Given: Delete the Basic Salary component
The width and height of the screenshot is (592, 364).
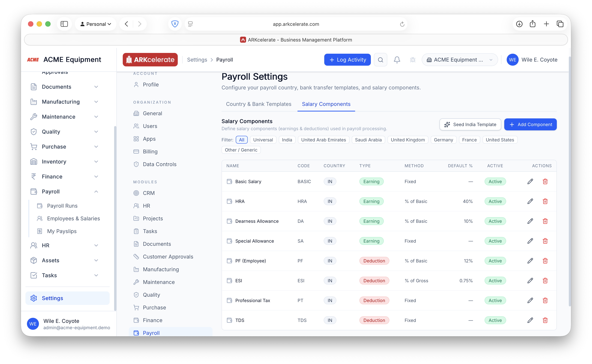Looking at the screenshot, I should [545, 181].
